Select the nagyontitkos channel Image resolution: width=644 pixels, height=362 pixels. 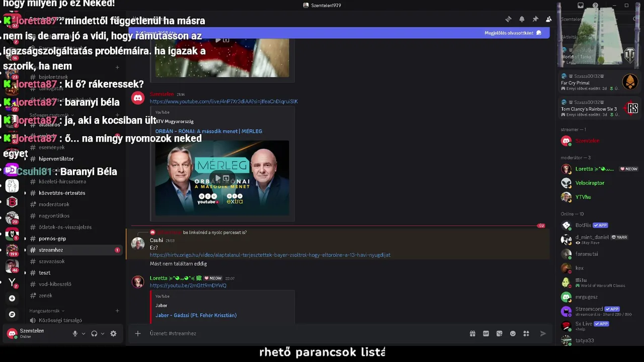pos(74,216)
